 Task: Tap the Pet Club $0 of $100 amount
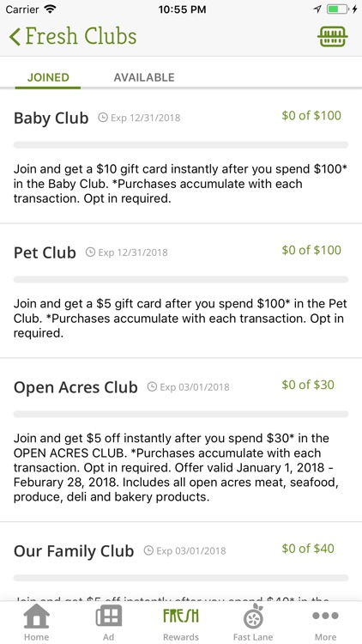click(x=311, y=250)
